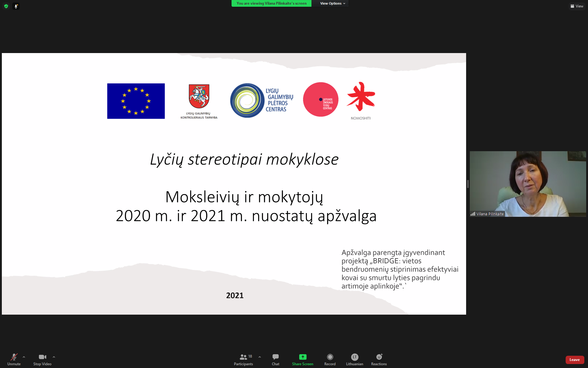The image size is (588, 368).
Task: Leave the meeting
Action: pyautogui.click(x=575, y=360)
